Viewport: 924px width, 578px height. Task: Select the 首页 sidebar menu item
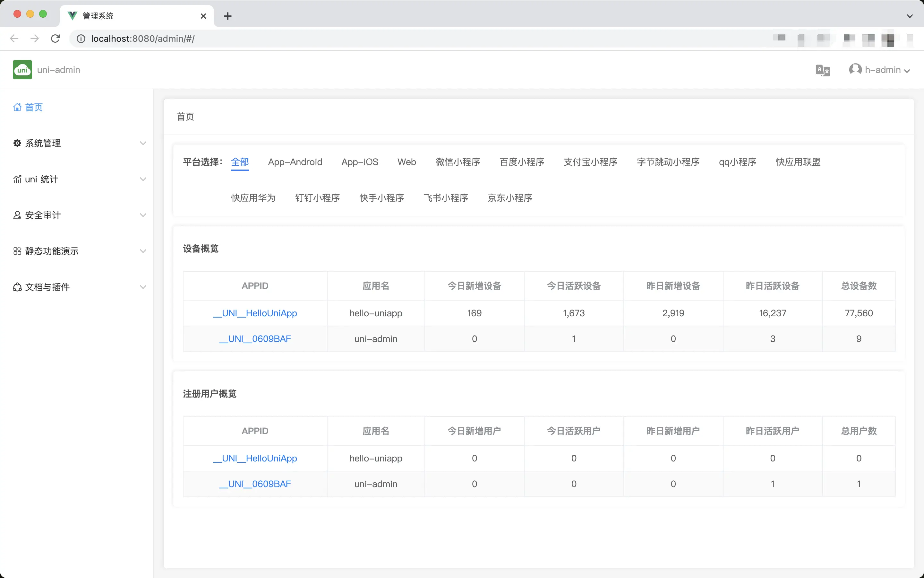tap(76, 107)
